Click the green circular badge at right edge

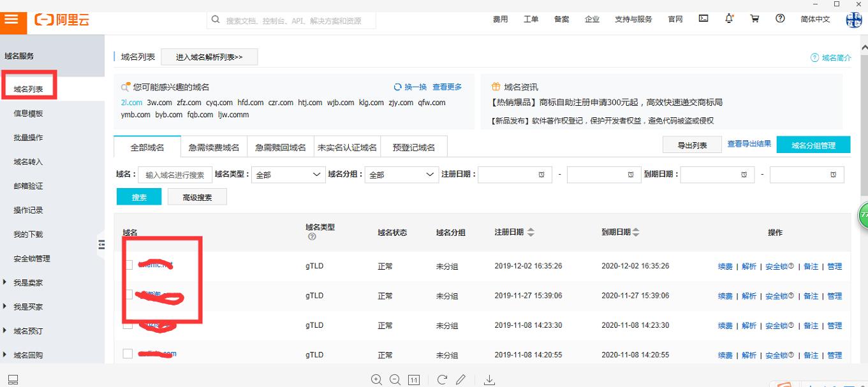pos(862,215)
